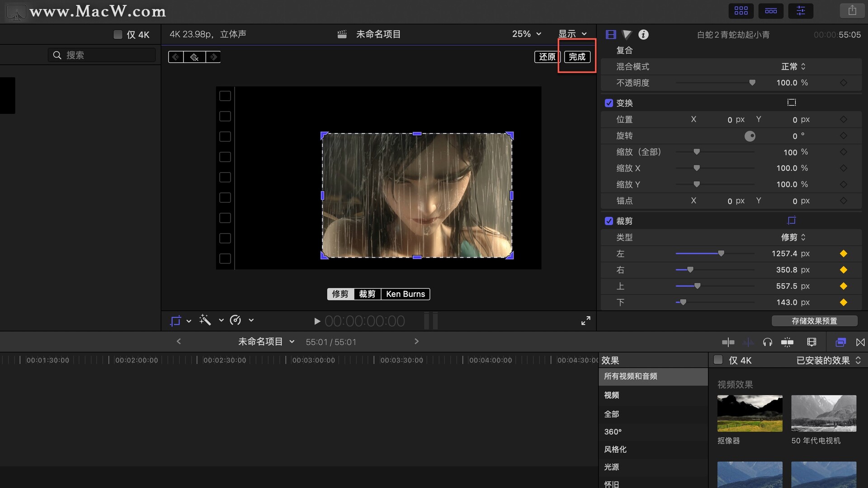Open clip appearance filmstrip icon

point(811,342)
